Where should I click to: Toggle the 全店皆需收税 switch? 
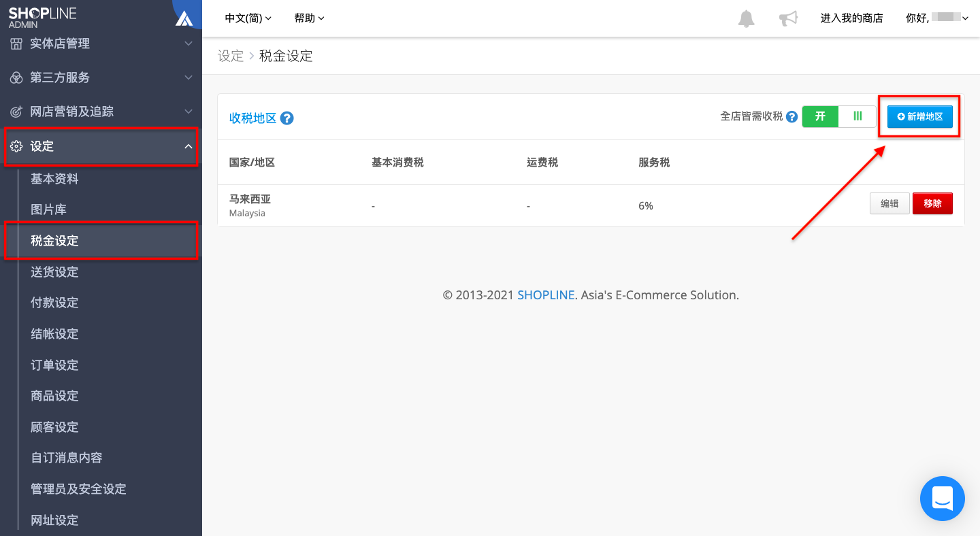838,116
